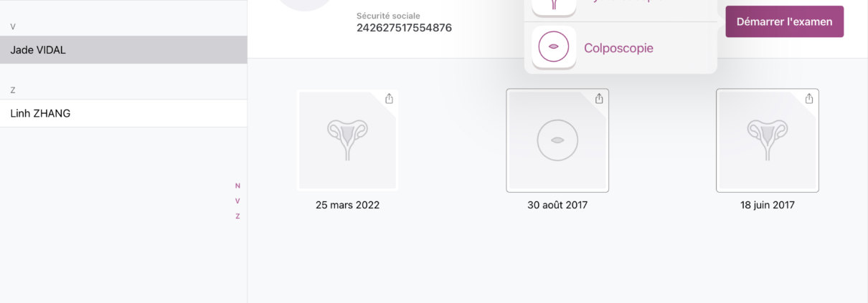Select patient Linh ZHANG
868x303 pixels.
pyautogui.click(x=123, y=113)
